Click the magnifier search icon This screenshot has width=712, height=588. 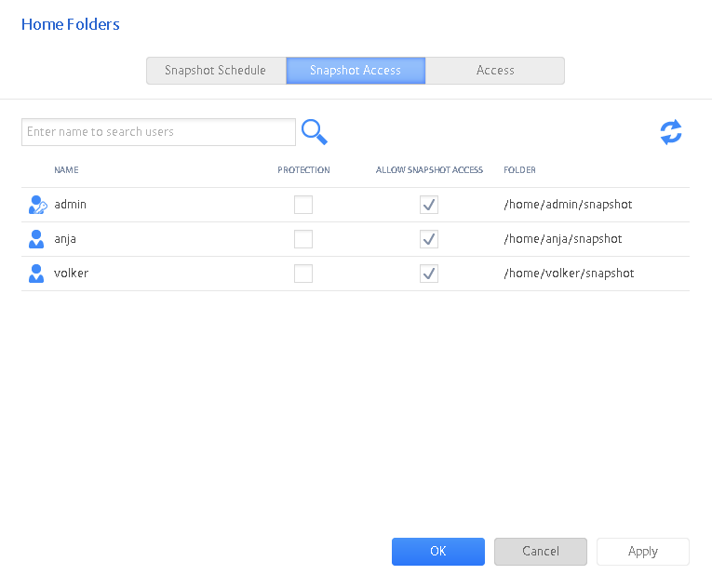315,132
